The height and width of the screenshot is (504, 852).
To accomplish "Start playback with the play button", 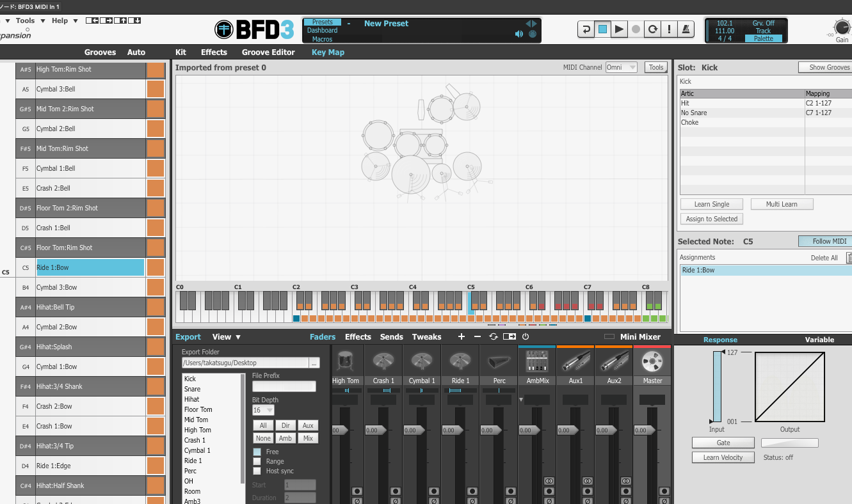I will pyautogui.click(x=619, y=29).
